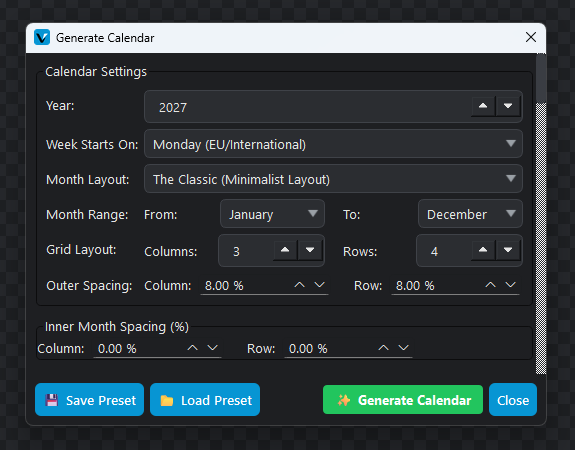Decrease the Year value with down arrow

[x=508, y=106]
